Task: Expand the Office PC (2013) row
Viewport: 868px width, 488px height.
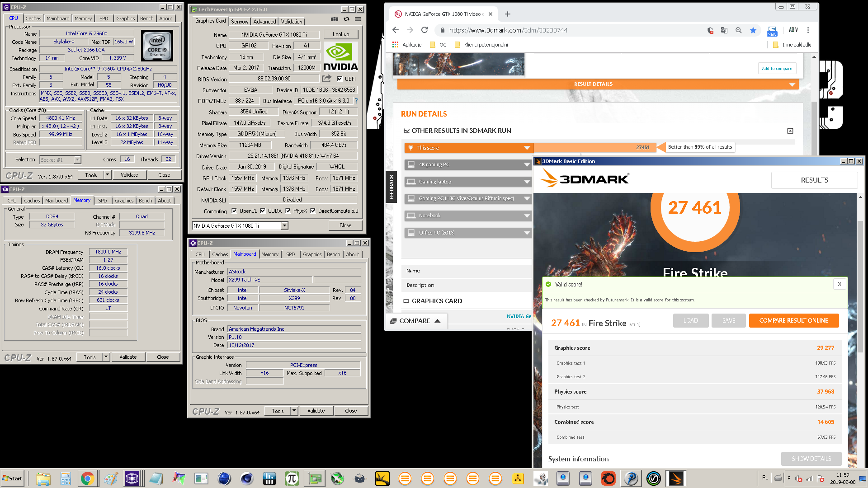Action: coord(469,233)
